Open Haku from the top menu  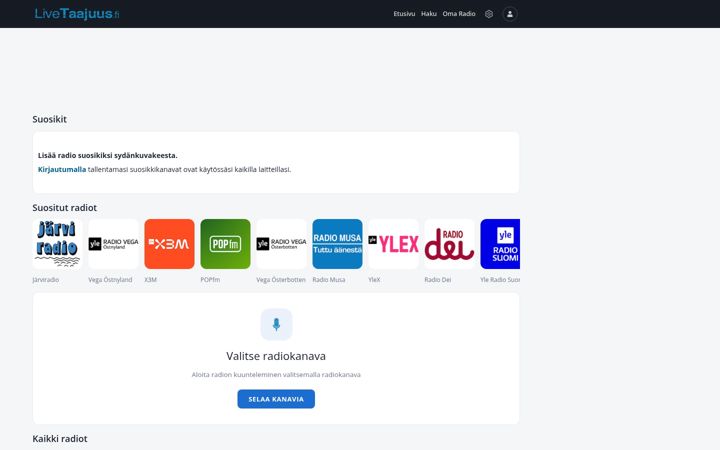429,14
